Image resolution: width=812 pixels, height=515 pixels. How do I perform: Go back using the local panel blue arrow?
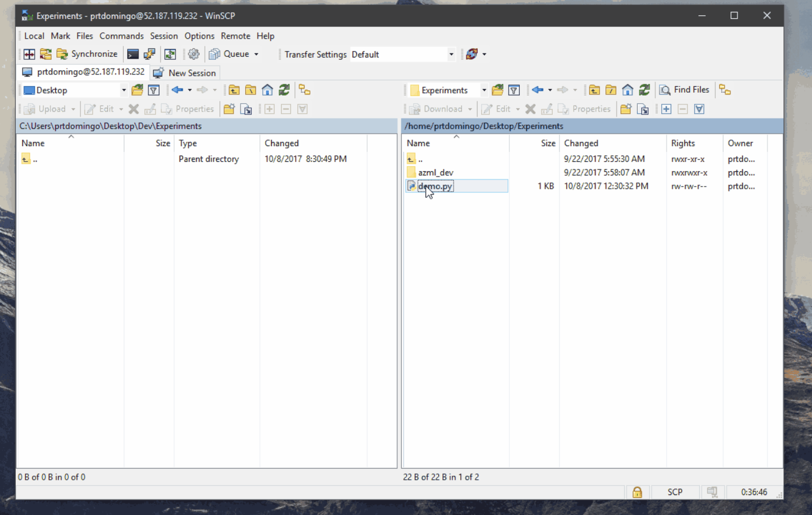pyautogui.click(x=178, y=90)
